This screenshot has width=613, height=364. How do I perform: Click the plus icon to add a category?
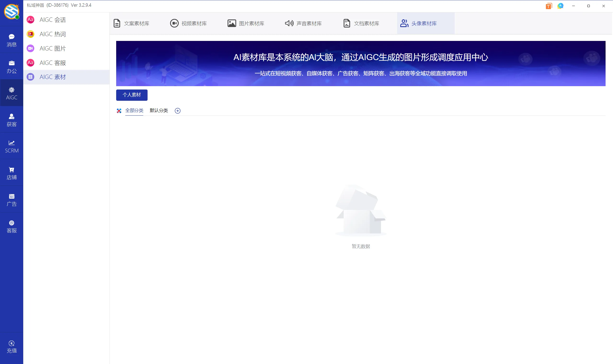coord(177,111)
